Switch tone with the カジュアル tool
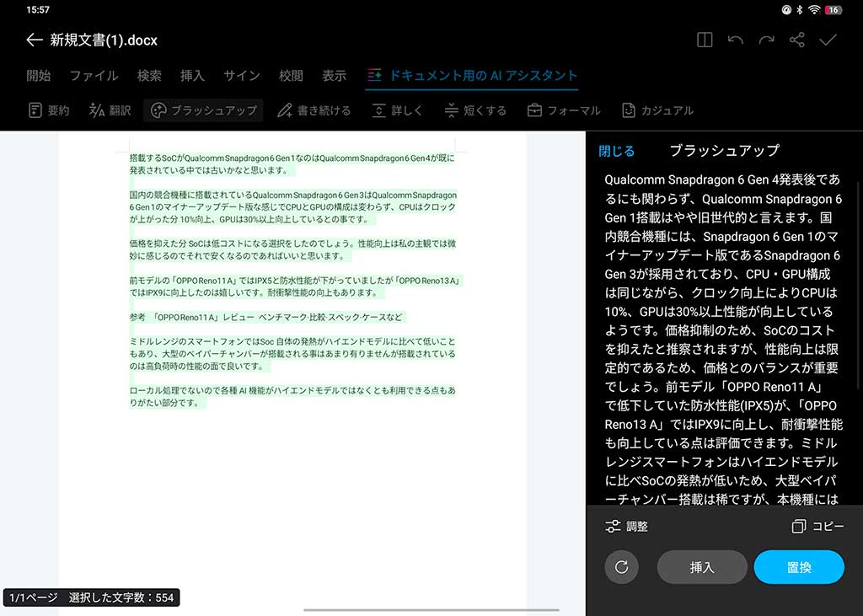The height and width of the screenshot is (616, 863). point(657,110)
